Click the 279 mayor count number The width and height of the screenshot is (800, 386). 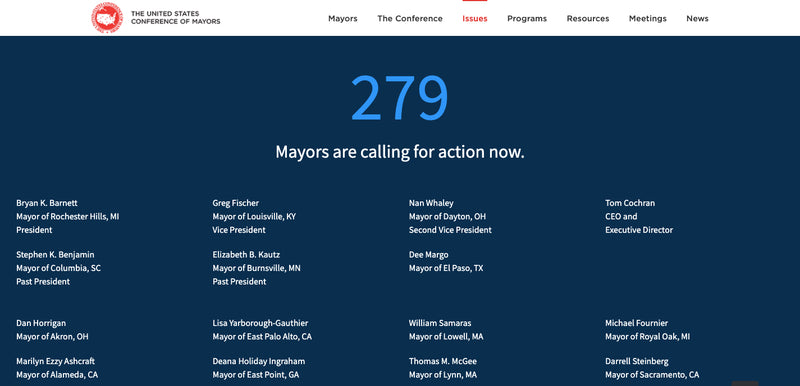tap(399, 98)
